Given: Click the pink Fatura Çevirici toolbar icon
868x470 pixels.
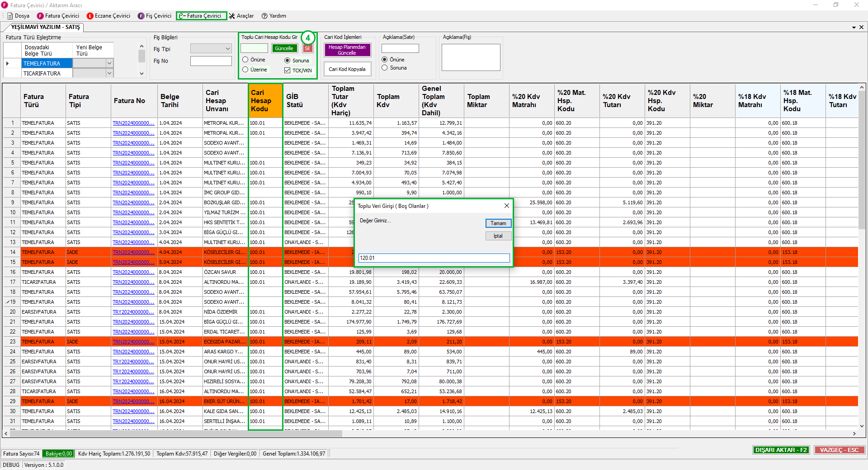Looking at the screenshot, I should pos(40,16).
